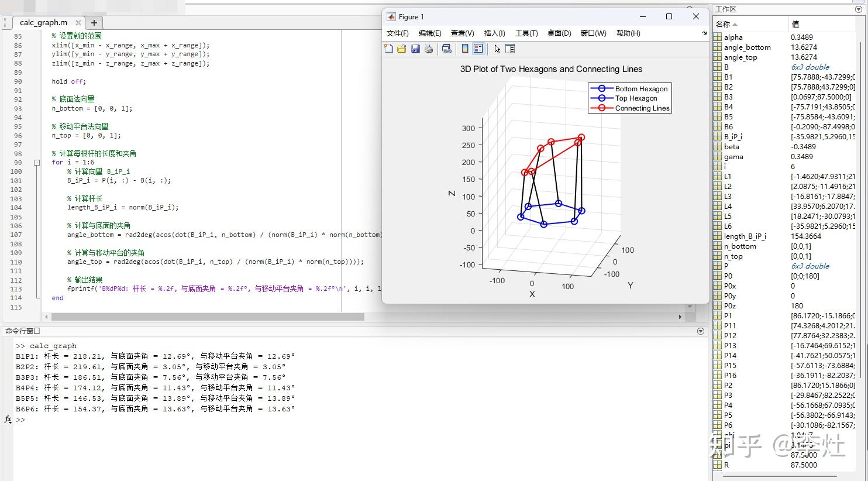
Task: Close the calc_graph.m editor tab
Action: point(78,23)
